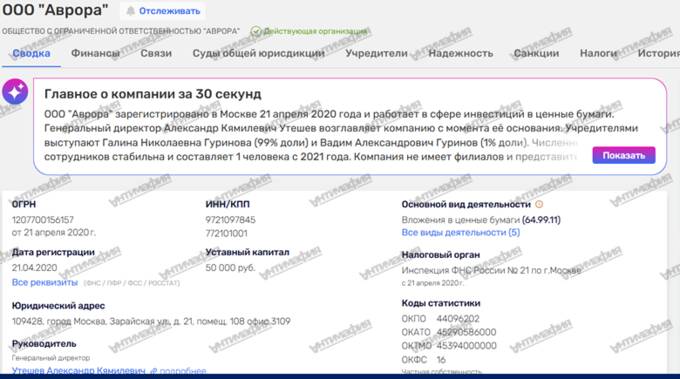
Task: Click the ОКПО code 44096202
Action: coord(458,319)
